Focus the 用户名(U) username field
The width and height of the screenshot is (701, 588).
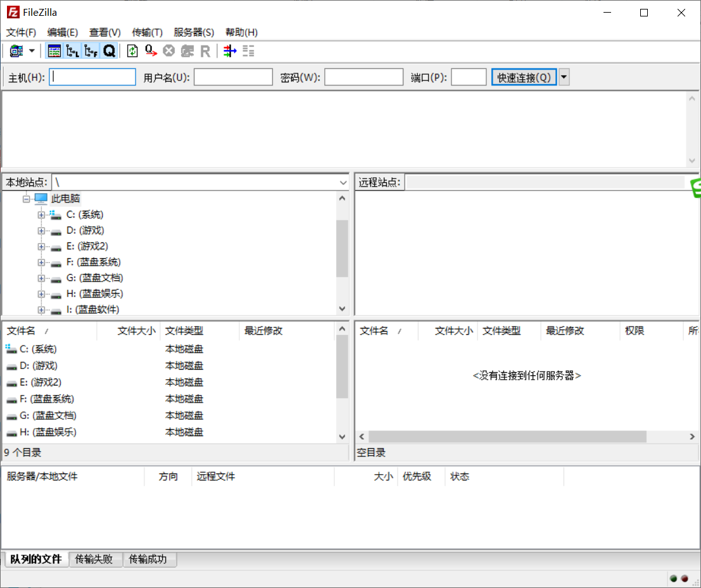point(234,77)
